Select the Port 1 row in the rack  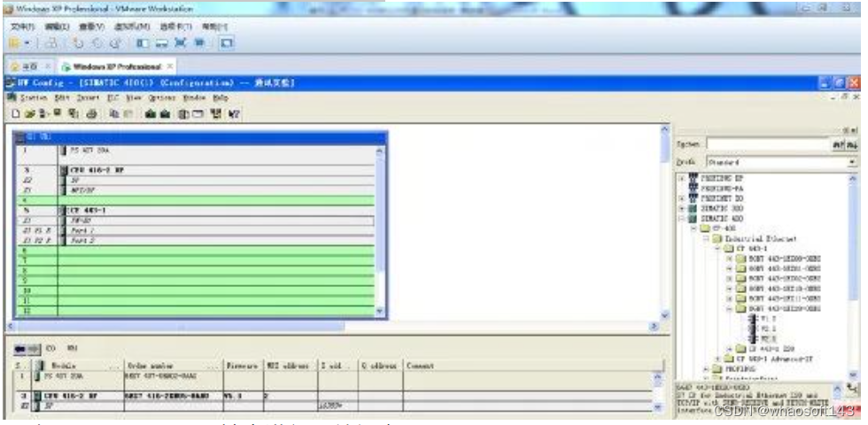tap(194, 231)
